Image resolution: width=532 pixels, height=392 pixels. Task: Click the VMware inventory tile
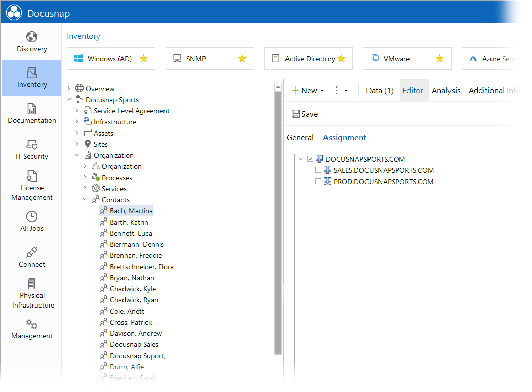(407, 58)
